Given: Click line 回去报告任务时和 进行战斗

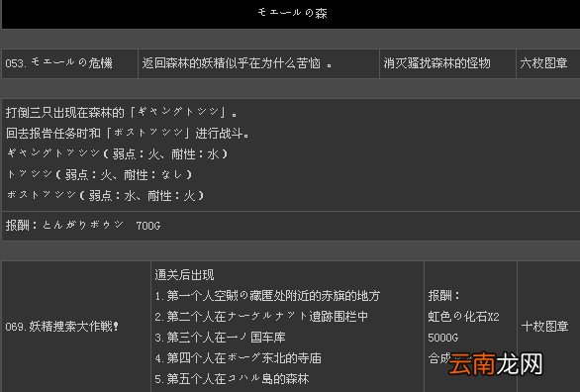Looking at the screenshot, I should coord(128,133).
